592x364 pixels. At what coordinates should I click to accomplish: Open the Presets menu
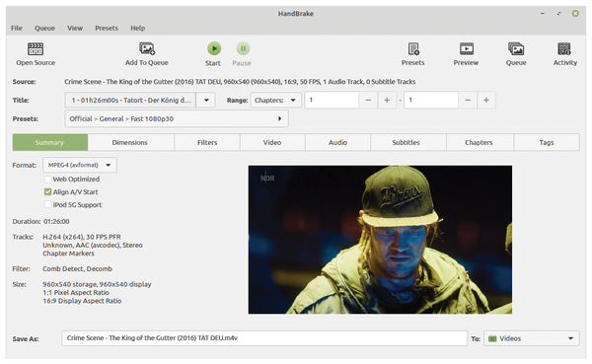107,28
